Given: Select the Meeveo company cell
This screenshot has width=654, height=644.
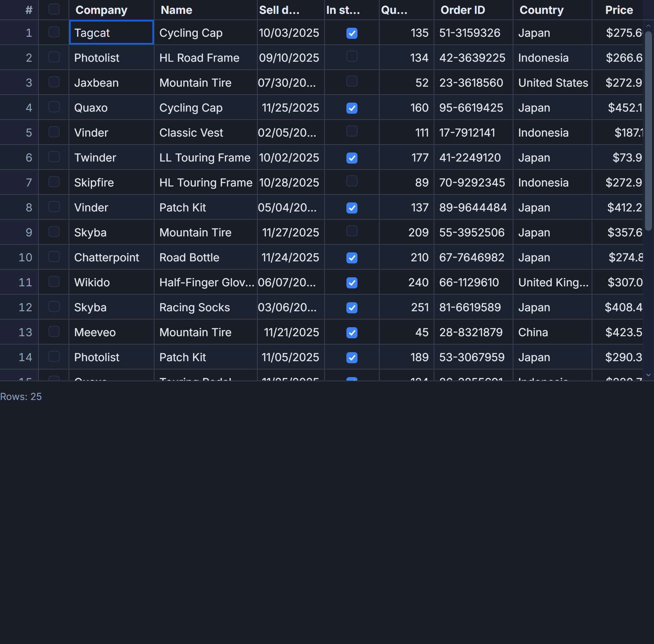Looking at the screenshot, I should coord(112,332).
